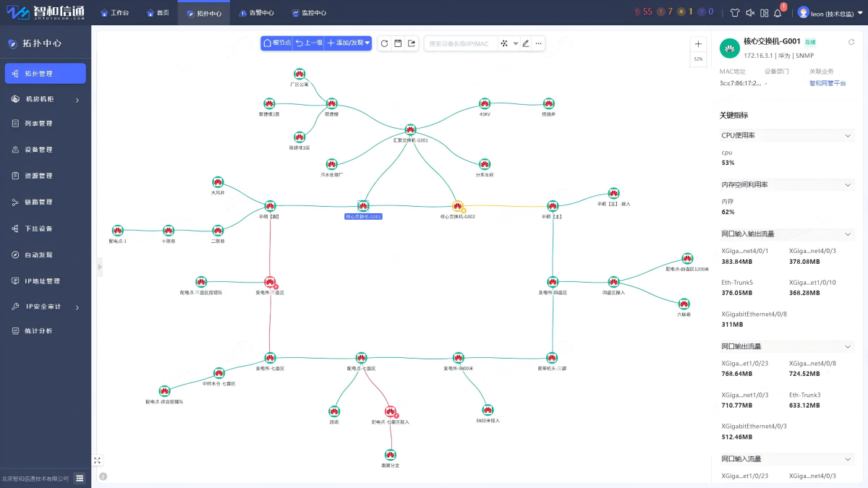Click the pencil edit icon in toolbar
Image resolution: width=868 pixels, height=488 pixels.
pyautogui.click(x=526, y=43)
